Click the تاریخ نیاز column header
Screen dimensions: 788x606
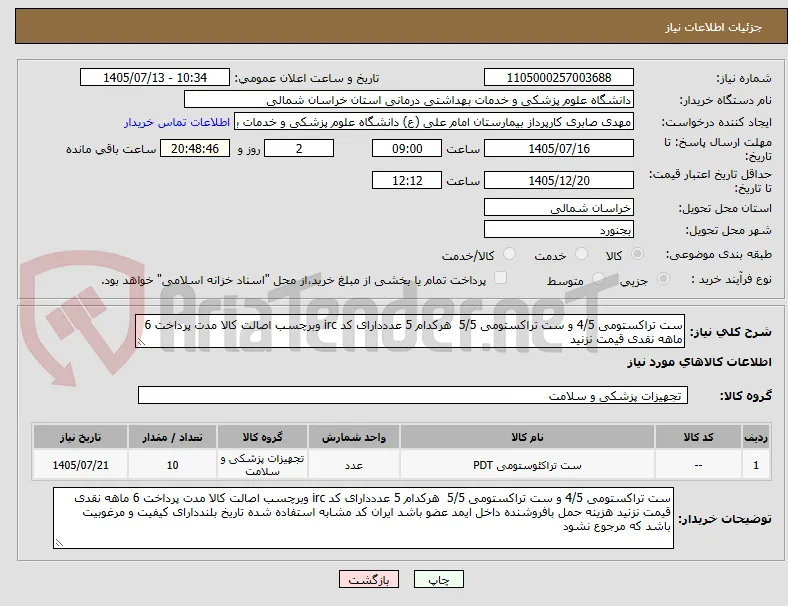80,437
